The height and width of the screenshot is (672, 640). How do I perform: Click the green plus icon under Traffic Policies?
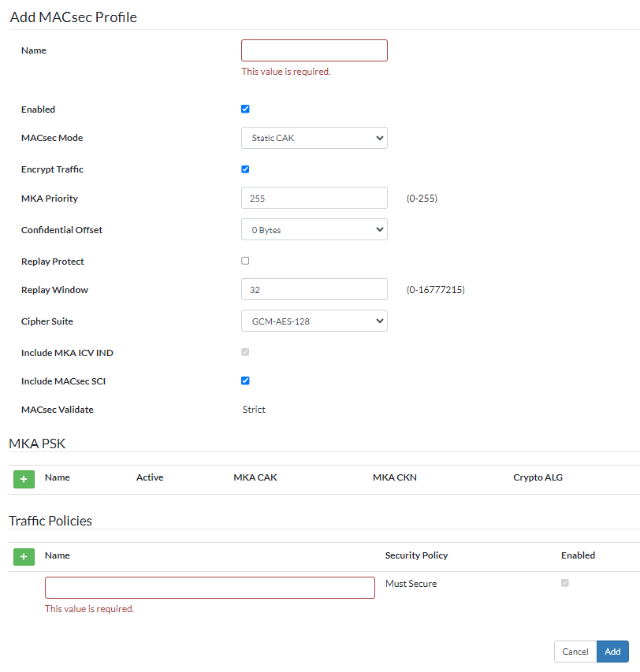(24, 557)
